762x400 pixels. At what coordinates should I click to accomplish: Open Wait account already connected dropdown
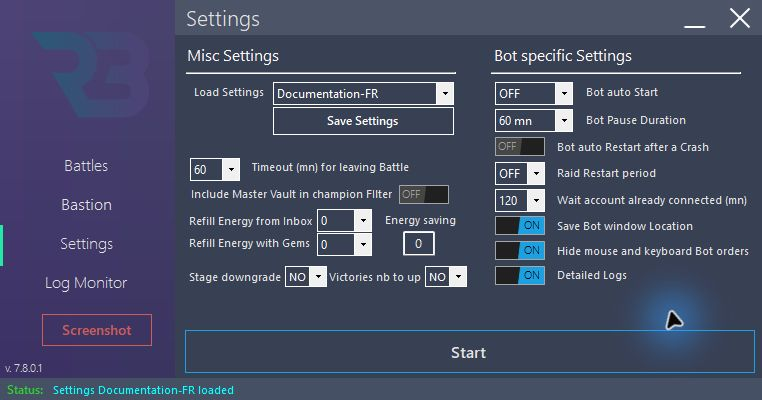[520, 200]
